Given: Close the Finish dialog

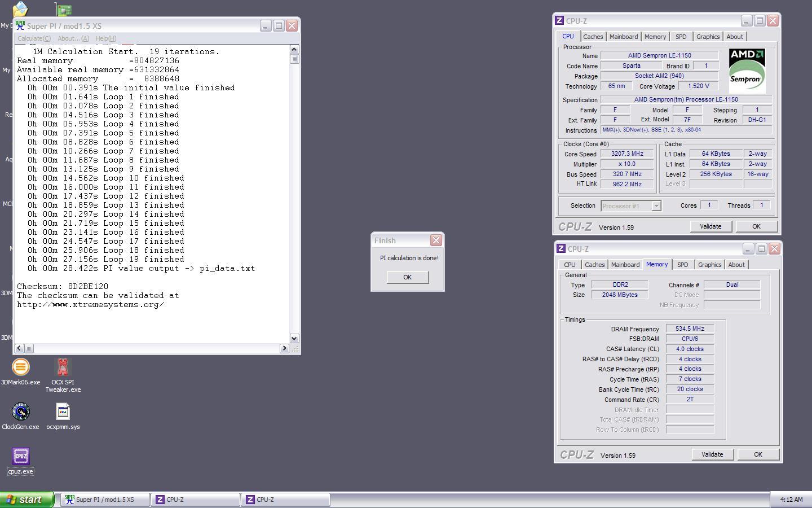Looking at the screenshot, I should click(436, 240).
